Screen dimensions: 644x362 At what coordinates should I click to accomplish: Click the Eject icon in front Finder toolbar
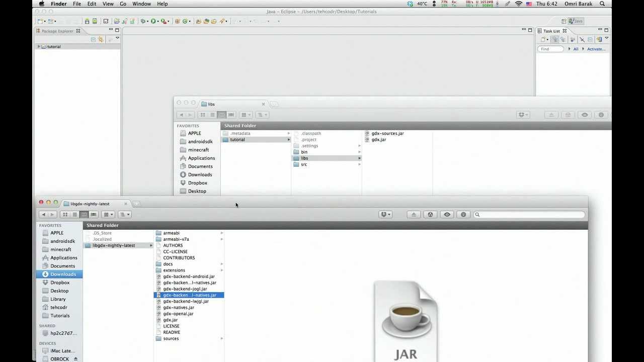pos(414,215)
